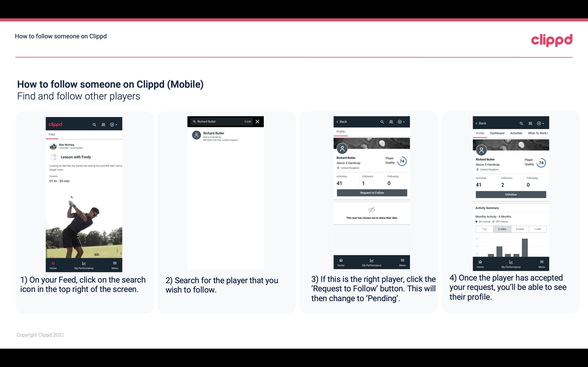The height and width of the screenshot is (367, 588).
Task: Select the 3 months activity filter option
Action: pyautogui.click(x=520, y=229)
